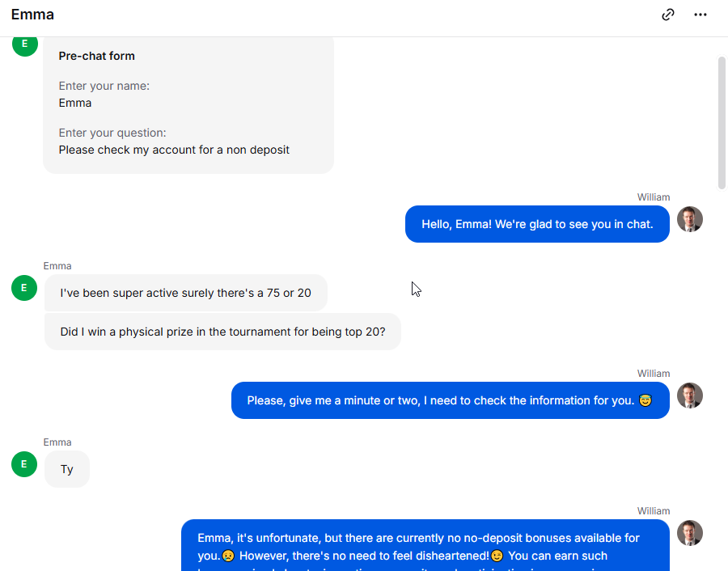Screen dimensions: 728x571
Task: Click the 'Ty' message bubble
Action: pyautogui.click(x=67, y=469)
